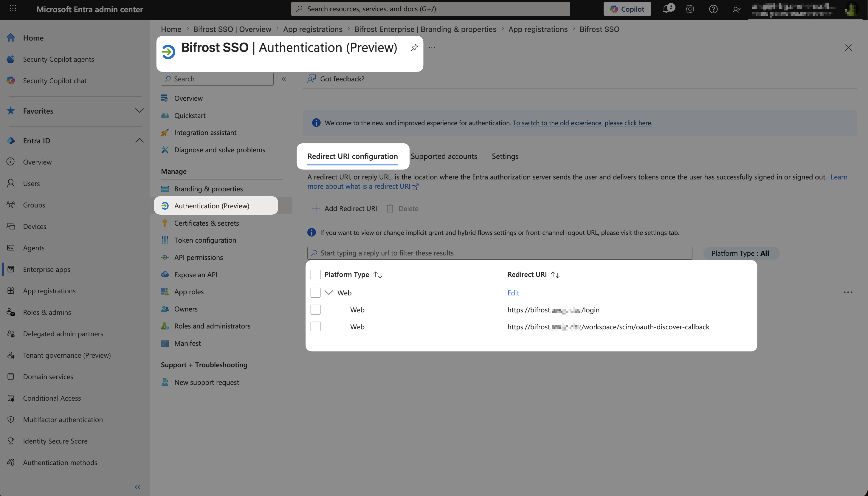The image size is (868, 496).
Task: Open the row ellipsis menu for Web
Action: point(848,293)
